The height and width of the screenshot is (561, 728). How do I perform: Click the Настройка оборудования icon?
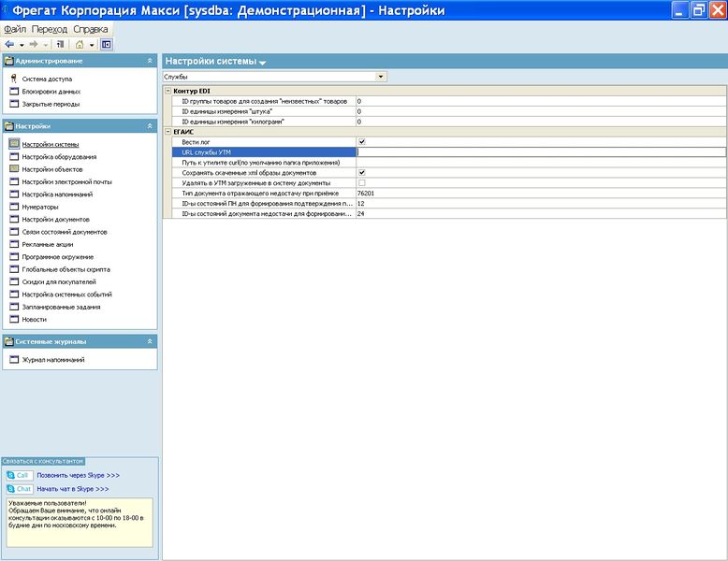(x=14, y=157)
